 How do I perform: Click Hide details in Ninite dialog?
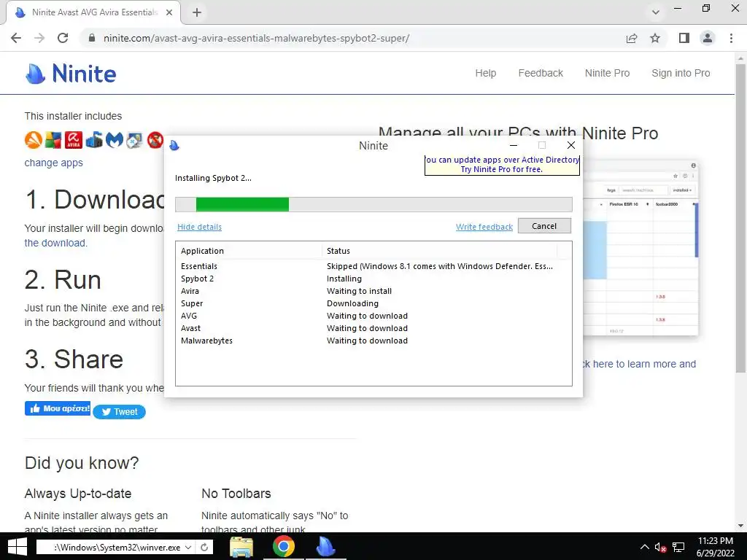tap(199, 227)
